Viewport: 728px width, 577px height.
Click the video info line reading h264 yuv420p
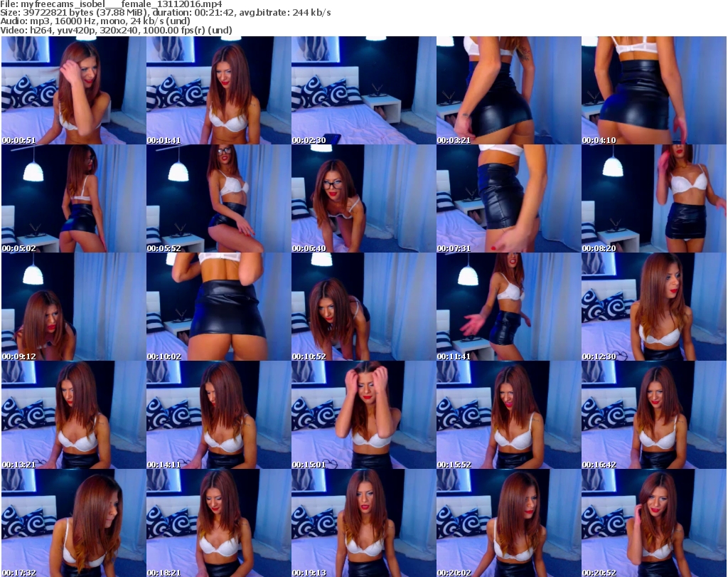pos(116,30)
